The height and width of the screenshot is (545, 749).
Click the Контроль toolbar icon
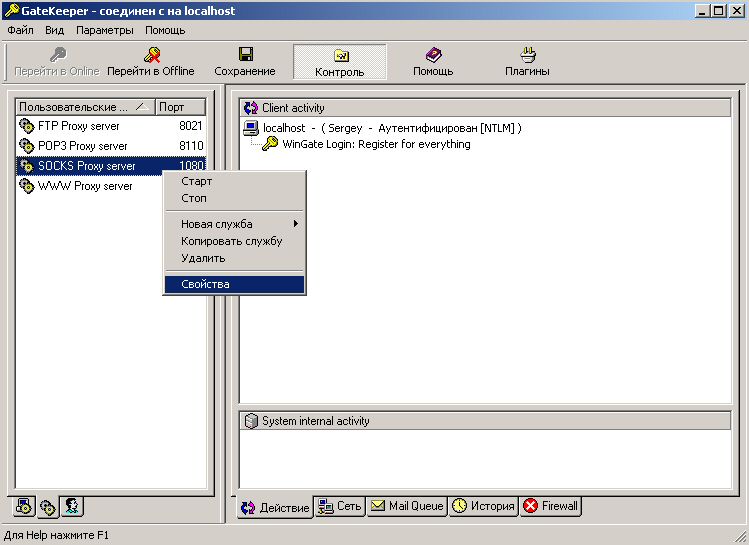(x=341, y=56)
